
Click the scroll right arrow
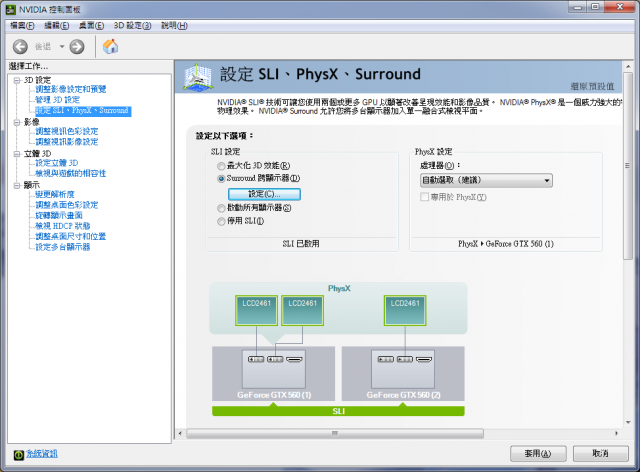[x=616, y=433]
